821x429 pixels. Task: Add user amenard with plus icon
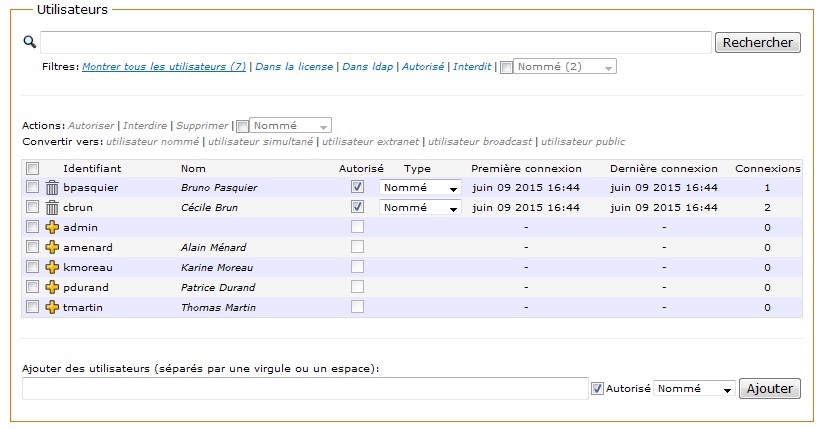[x=52, y=247]
